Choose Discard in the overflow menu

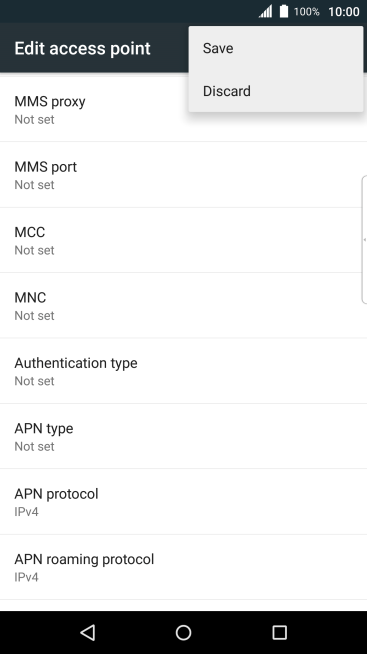[x=276, y=91]
